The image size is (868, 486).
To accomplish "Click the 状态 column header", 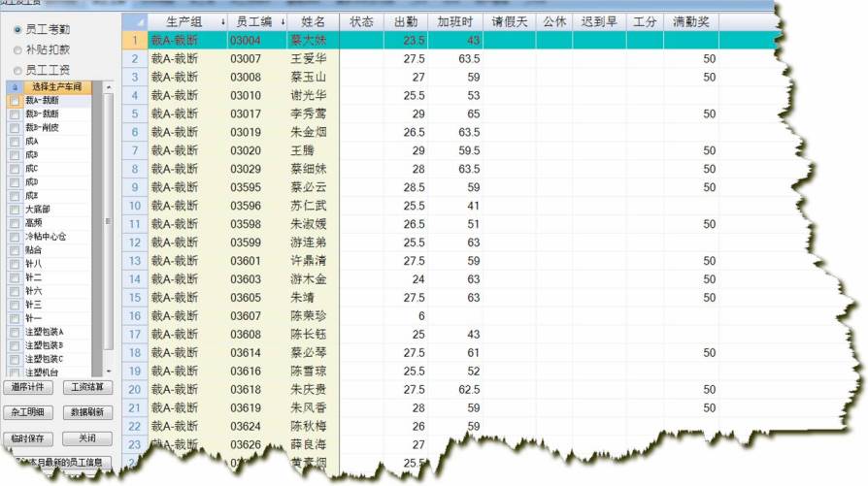I will tap(361, 22).
